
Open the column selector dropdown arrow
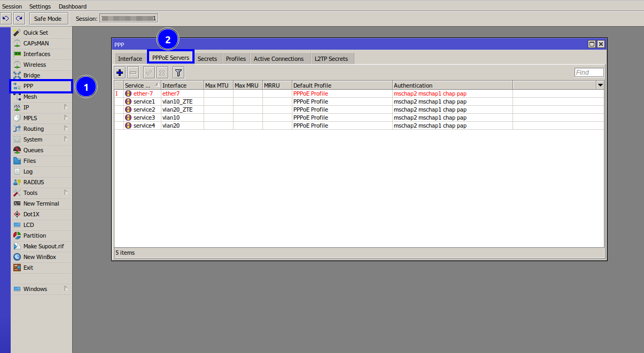[x=600, y=85]
